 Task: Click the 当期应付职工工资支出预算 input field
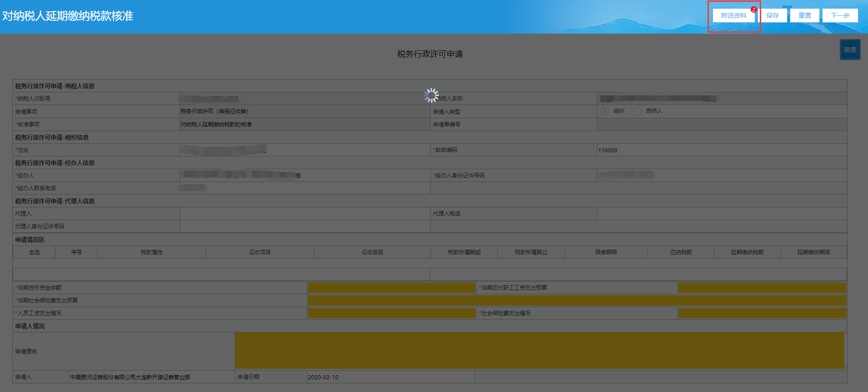762,288
